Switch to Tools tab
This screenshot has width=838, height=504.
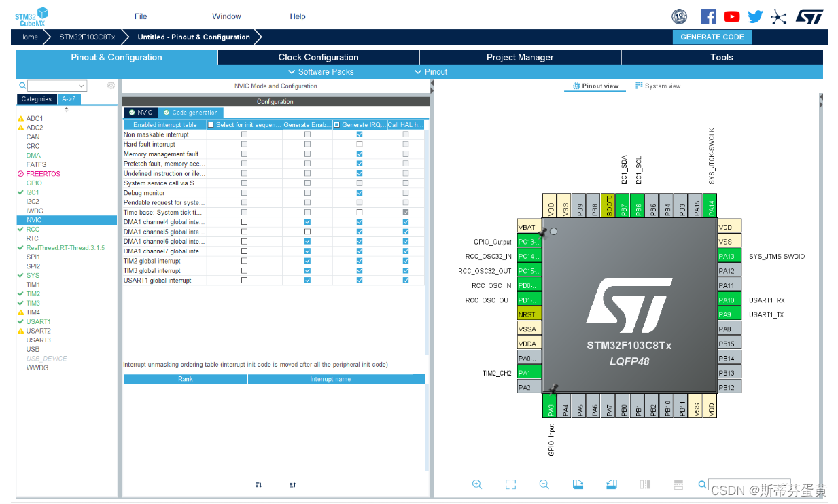click(722, 57)
